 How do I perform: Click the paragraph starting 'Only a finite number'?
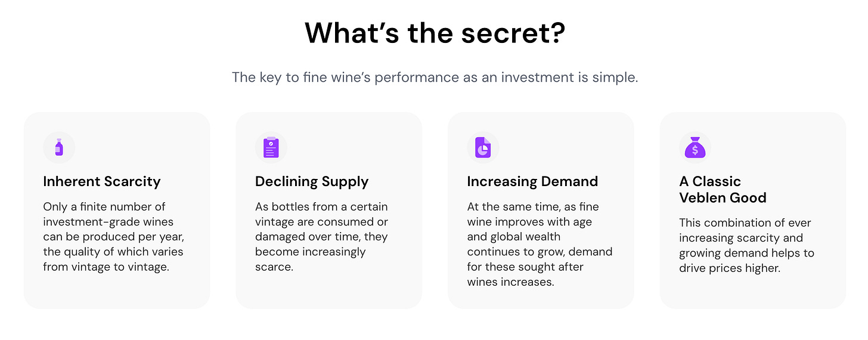tap(113, 237)
